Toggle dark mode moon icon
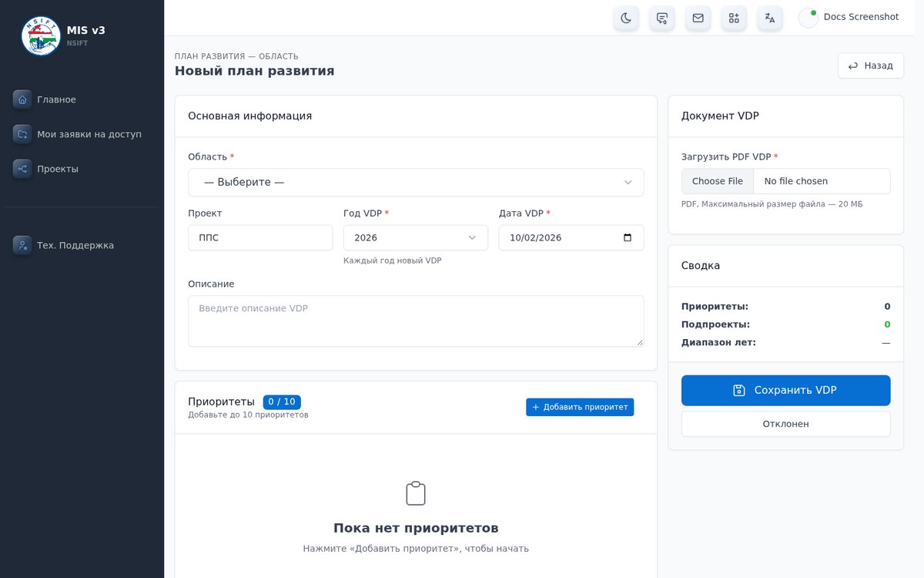The image size is (924, 578). tap(626, 18)
